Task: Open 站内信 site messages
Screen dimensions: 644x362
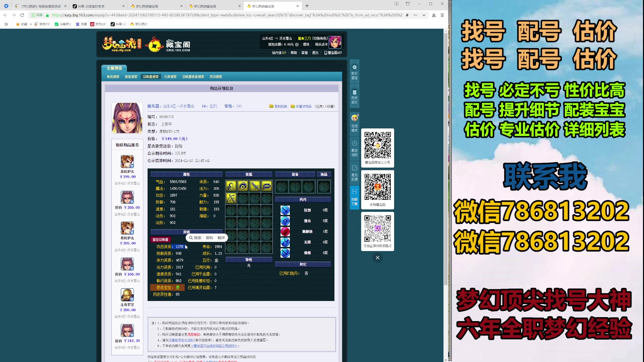Action: pyautogui.click(x=279, y=53)
